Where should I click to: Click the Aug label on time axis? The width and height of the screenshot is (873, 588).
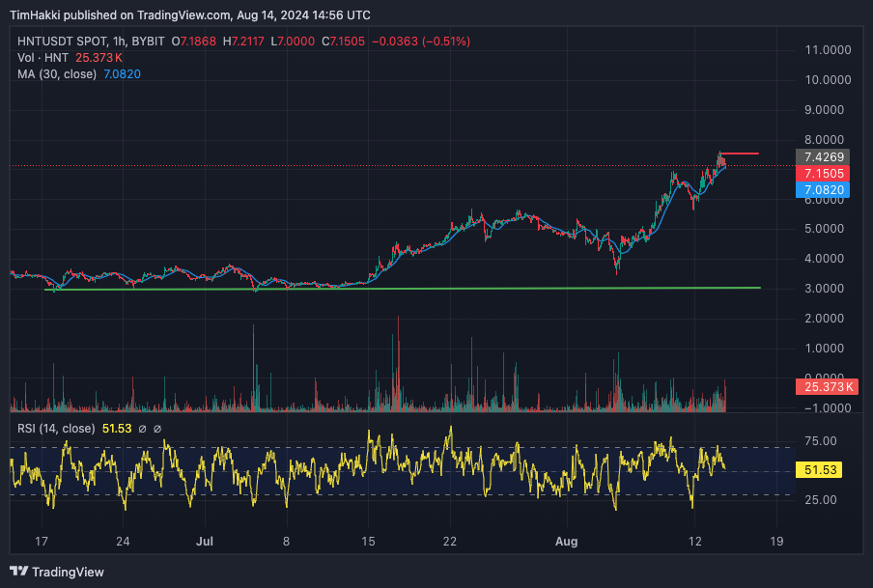(567, 542)
